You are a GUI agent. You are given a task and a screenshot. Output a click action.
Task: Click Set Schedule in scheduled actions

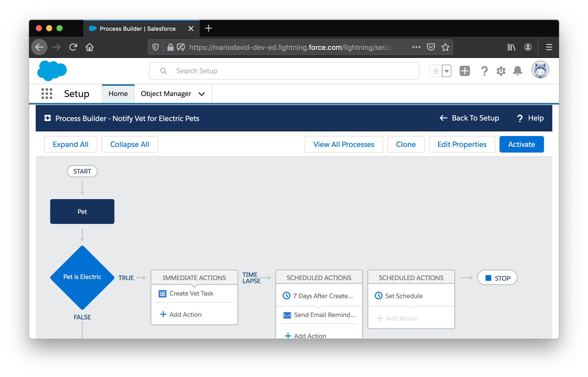click(x=404, y=296)
